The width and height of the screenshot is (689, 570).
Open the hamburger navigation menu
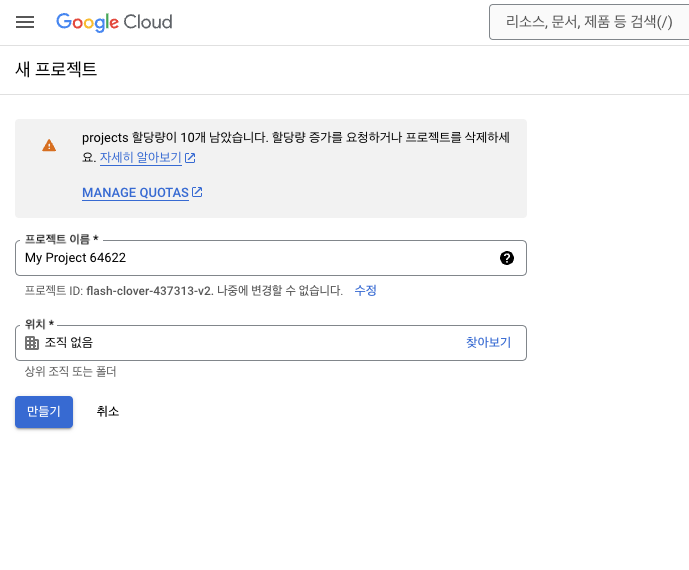pos(25,22)
